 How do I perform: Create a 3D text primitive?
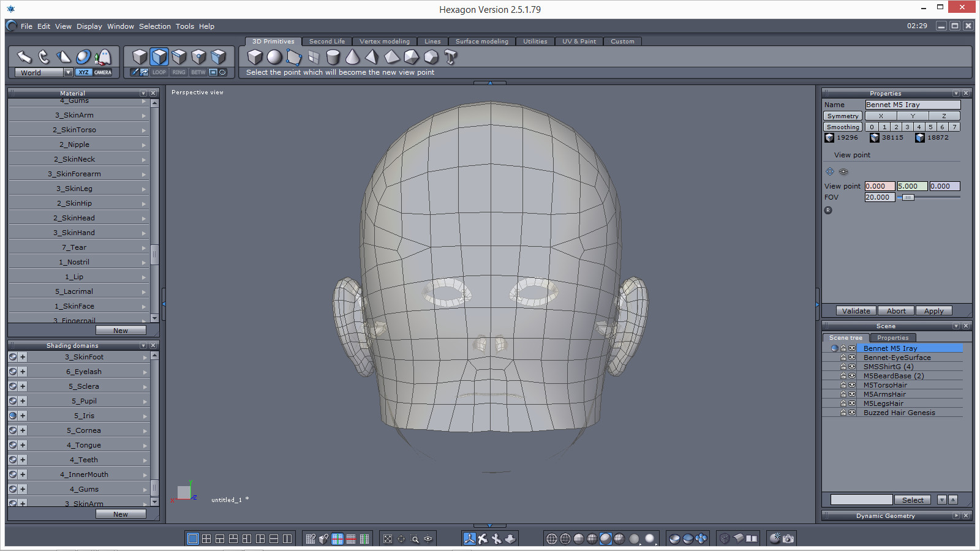(451, 57)
